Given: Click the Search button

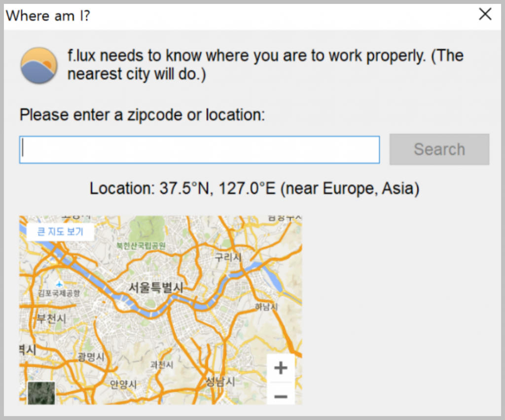Looking at the screenshot, I should [x=439, y=149].
